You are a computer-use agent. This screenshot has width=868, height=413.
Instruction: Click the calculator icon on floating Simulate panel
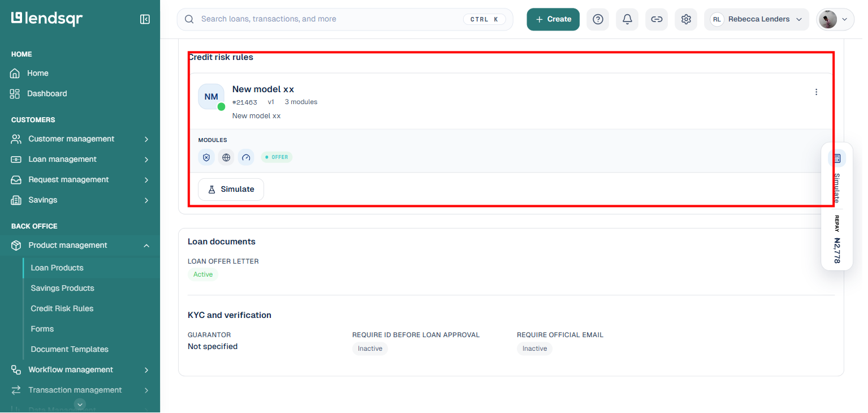click(x=837, y=158)
